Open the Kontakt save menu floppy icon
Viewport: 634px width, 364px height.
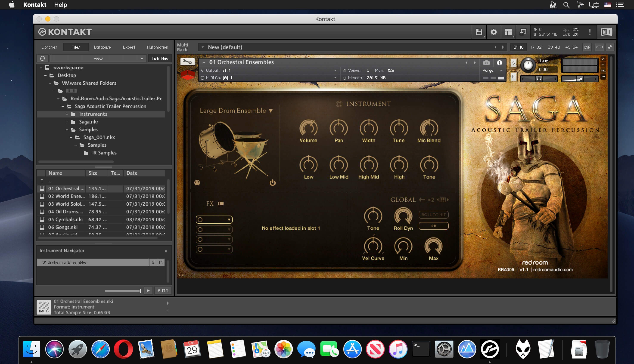479,32
